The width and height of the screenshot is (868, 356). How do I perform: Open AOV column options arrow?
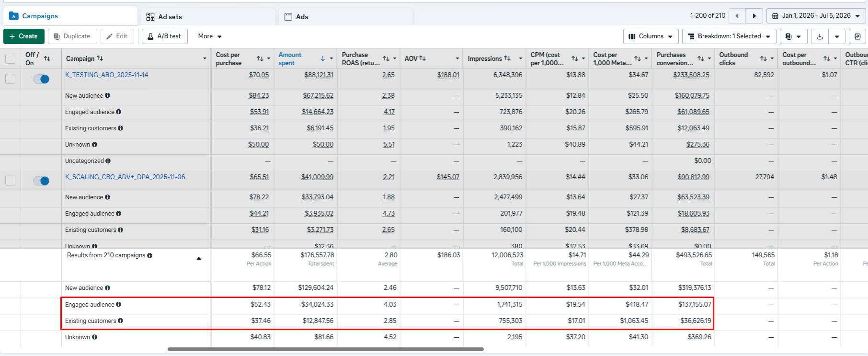click(x=457, y=58)
